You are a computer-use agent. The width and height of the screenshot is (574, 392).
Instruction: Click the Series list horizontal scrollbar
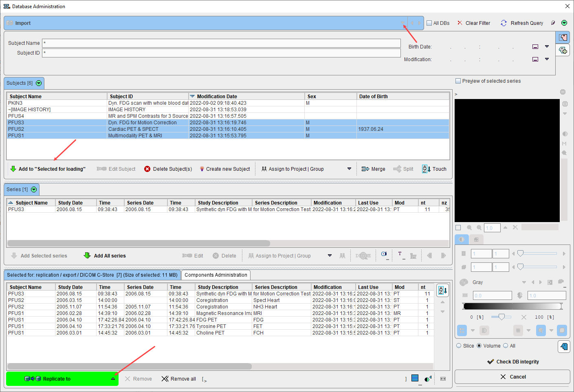tap(139, 243)
